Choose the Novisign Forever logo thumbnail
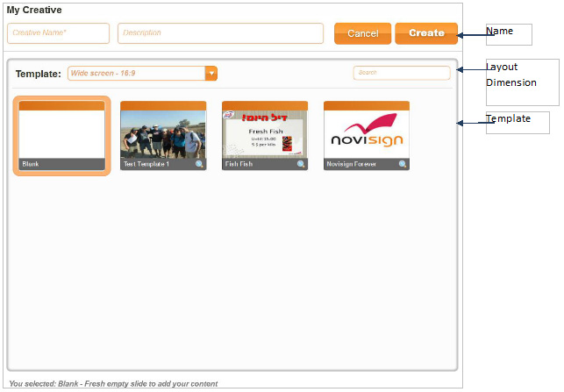The image size is (564, 392). [x=367, y=136]
